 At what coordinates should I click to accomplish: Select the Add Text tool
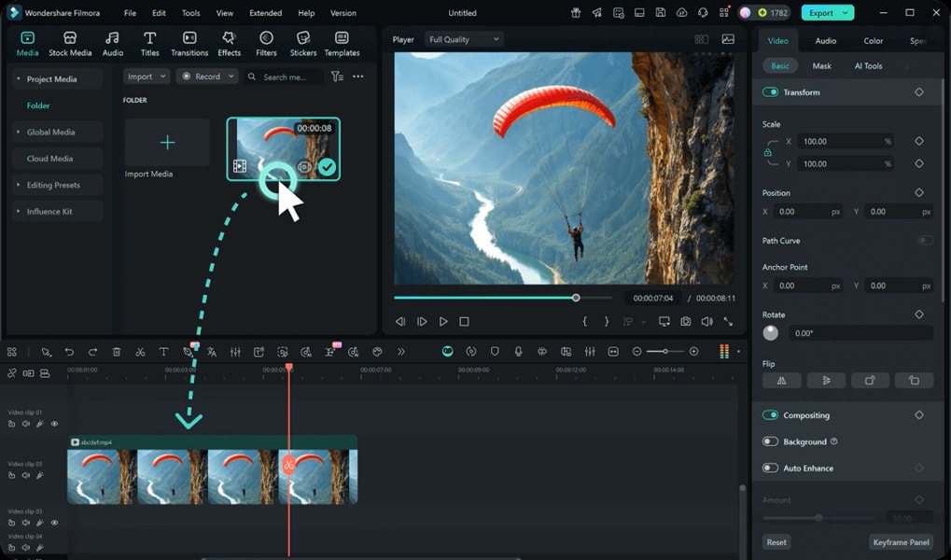point(162,352)
